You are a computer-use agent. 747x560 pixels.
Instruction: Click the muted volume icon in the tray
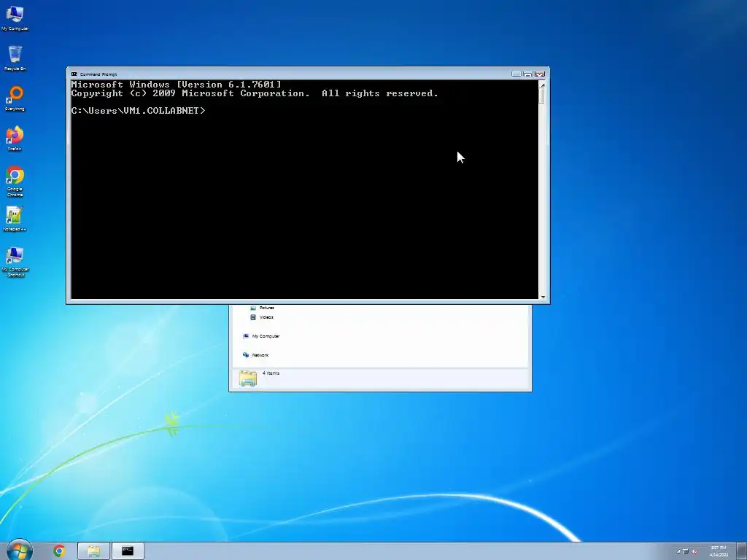coord(694,551)
